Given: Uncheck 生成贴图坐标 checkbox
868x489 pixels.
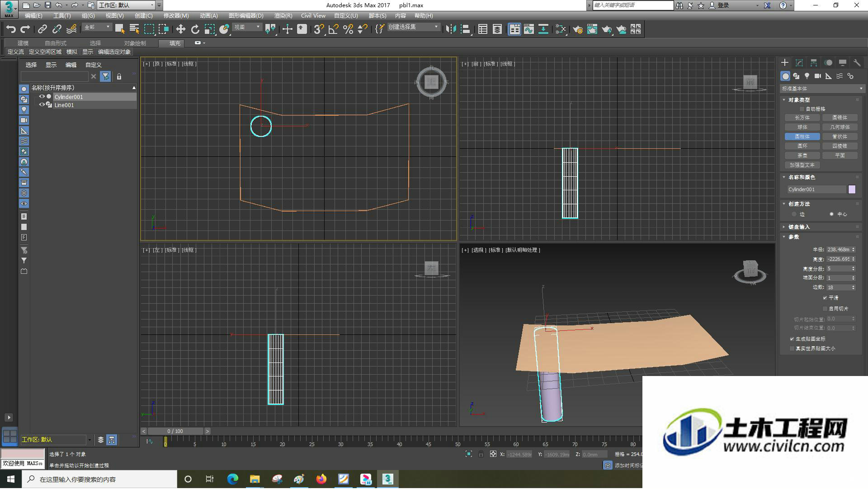Looking at the screenshot, I should [x=792, y=339].
